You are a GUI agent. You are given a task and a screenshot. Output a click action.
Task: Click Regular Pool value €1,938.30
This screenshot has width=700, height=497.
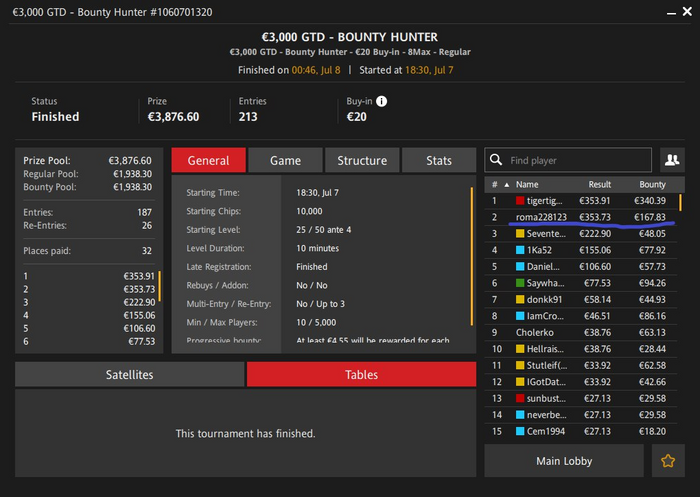click(132, 174)
